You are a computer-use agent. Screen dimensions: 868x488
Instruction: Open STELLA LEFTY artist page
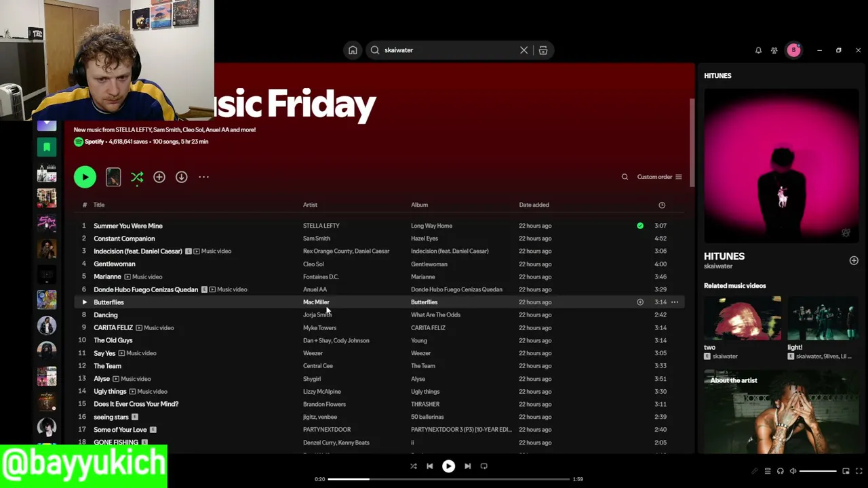pos(321,226)
